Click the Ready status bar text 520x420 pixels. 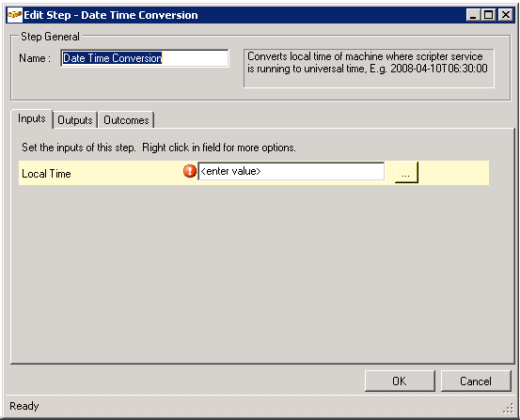24,406
